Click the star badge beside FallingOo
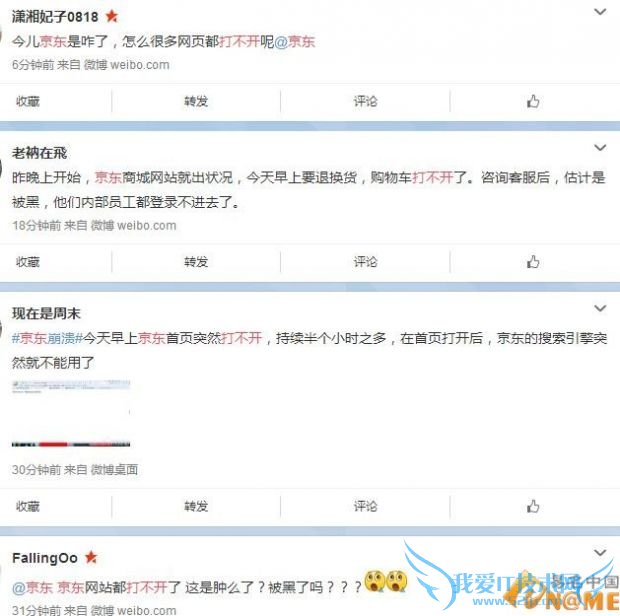620x616 pixels. click(x=91, y=557)
